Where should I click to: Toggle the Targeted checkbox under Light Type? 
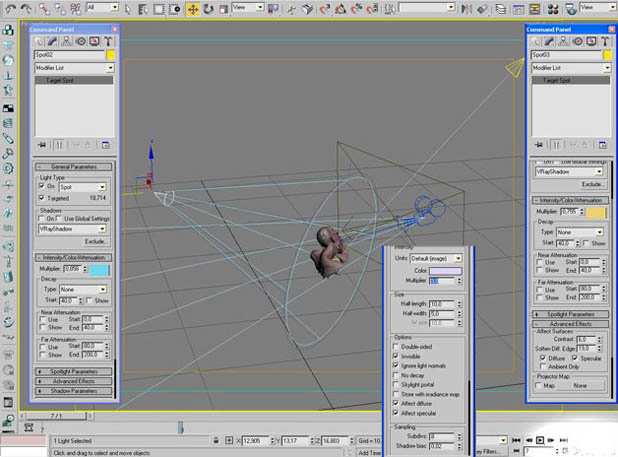pos(41,199)
